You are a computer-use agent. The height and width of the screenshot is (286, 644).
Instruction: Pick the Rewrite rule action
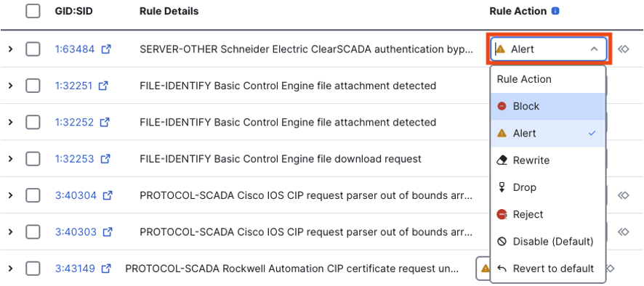[x=548, y=160]
